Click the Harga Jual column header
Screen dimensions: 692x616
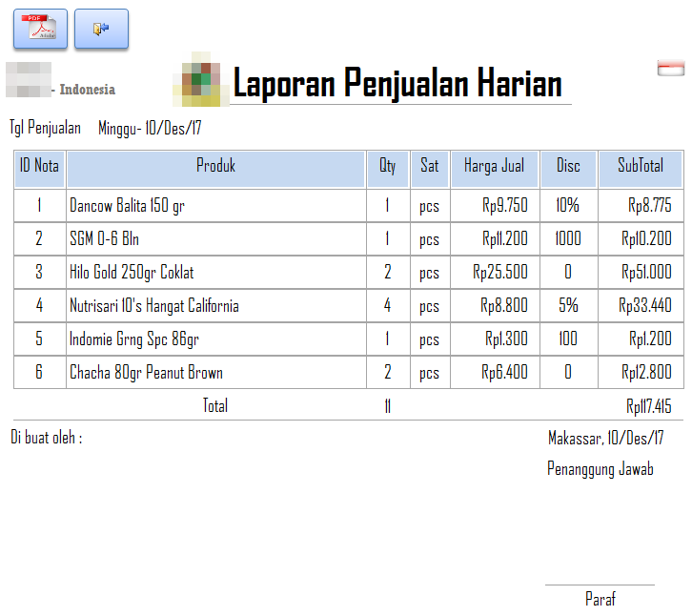click(494, 166)
